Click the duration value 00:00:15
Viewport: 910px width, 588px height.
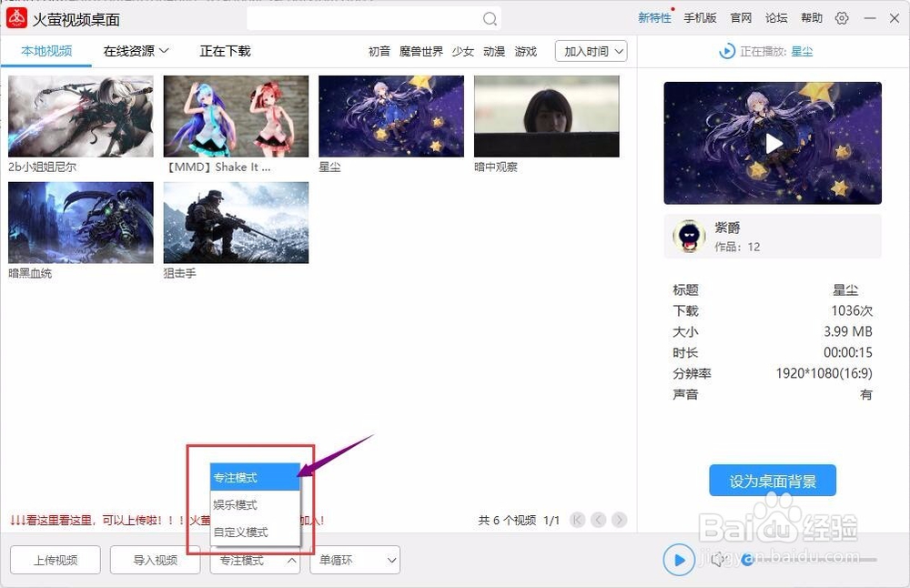tap(848, 352)
